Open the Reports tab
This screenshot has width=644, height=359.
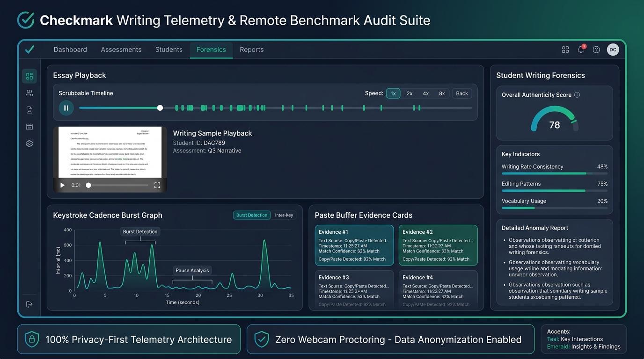(252, 50)
